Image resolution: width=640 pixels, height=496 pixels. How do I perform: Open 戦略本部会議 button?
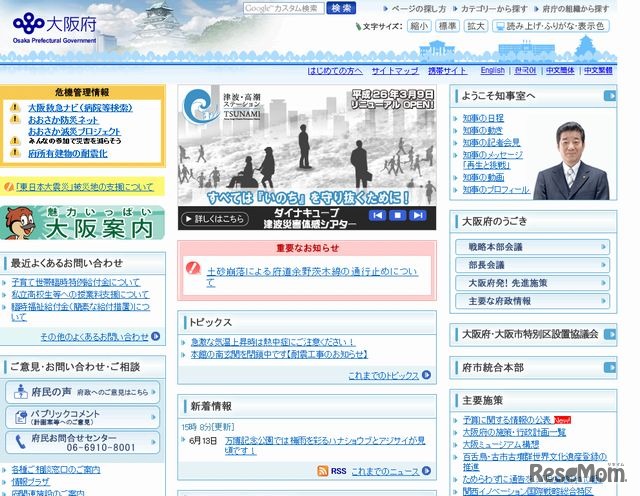[533, 247]
